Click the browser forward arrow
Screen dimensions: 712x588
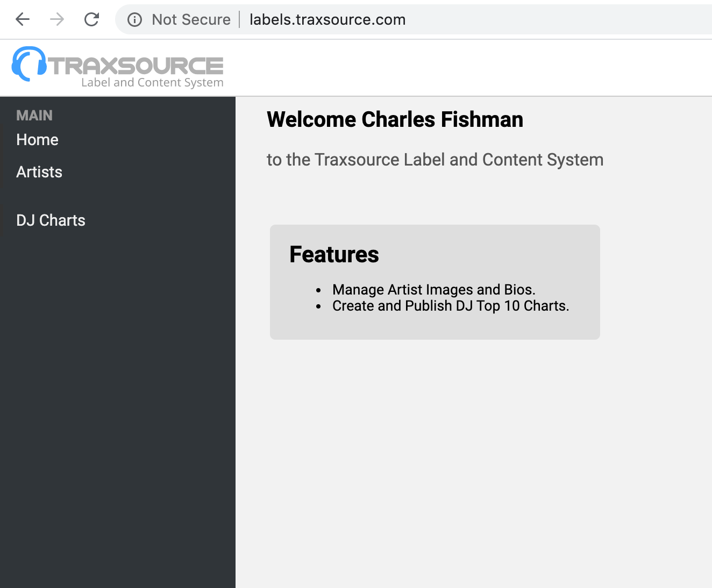(57, 20)
